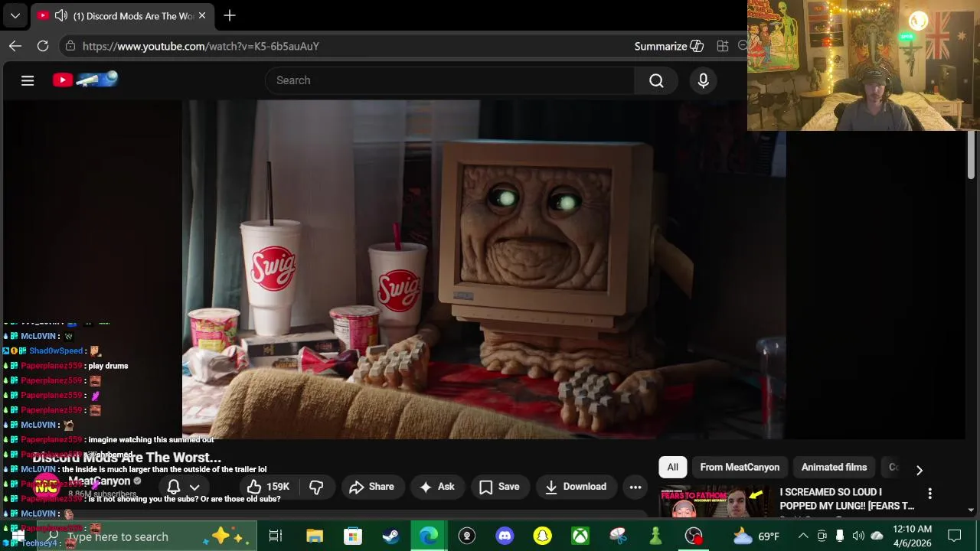The image size is (980, 551).
Task: Click the Windows taskbar search box
Action: 145,536
